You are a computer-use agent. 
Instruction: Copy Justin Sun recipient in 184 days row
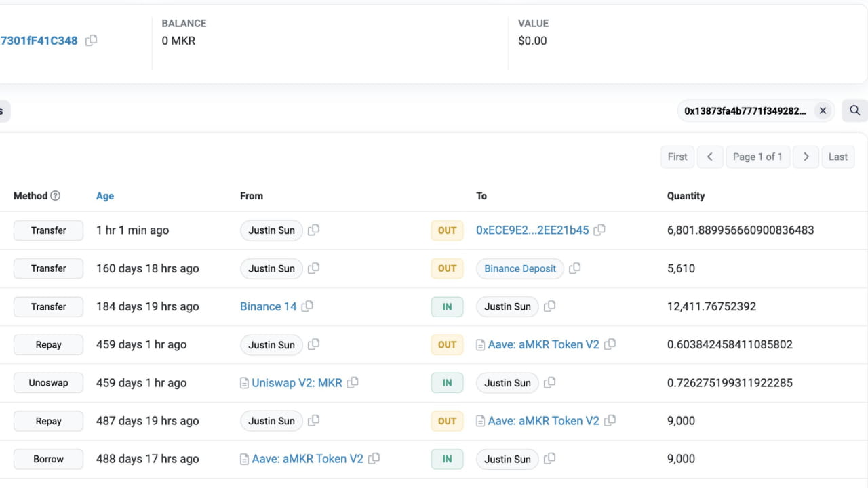click(550, 306)
